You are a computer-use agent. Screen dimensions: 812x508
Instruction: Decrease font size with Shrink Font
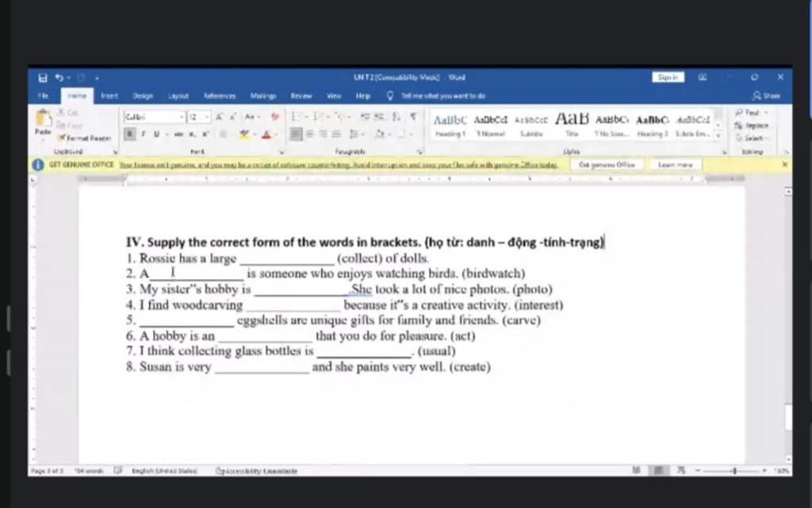pyautogui.click(x=232, y=117)
